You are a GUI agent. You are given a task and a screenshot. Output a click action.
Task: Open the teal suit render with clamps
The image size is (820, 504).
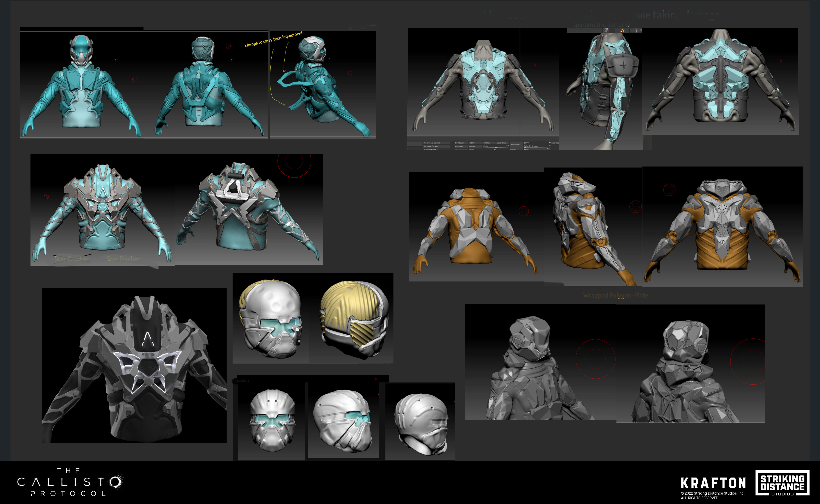pos(323,84)
